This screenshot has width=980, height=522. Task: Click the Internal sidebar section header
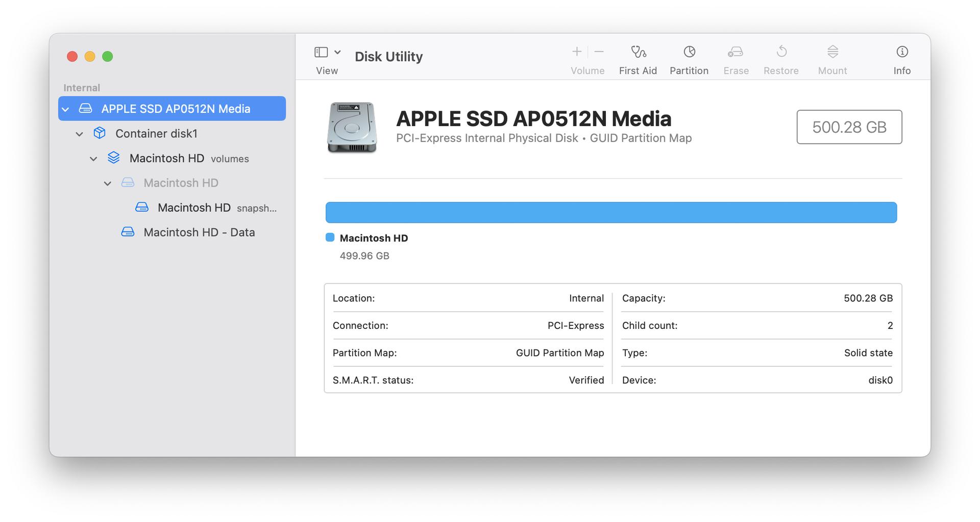pos(82,88)
